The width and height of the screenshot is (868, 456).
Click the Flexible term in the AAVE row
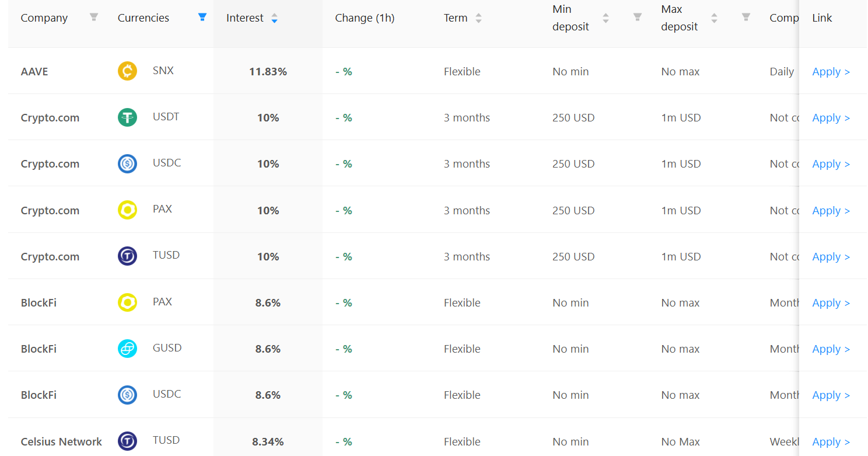462,72
